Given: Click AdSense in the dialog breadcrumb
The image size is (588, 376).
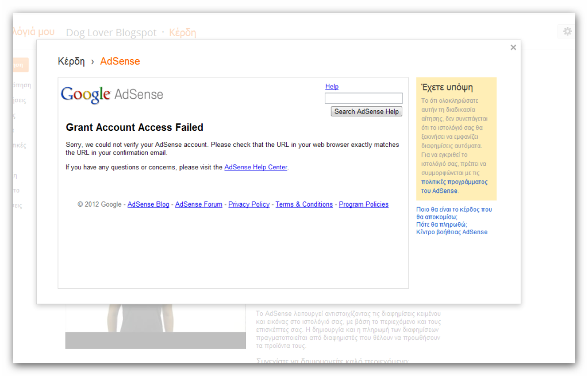Looking at the screenshot, I should pos(120,61).
